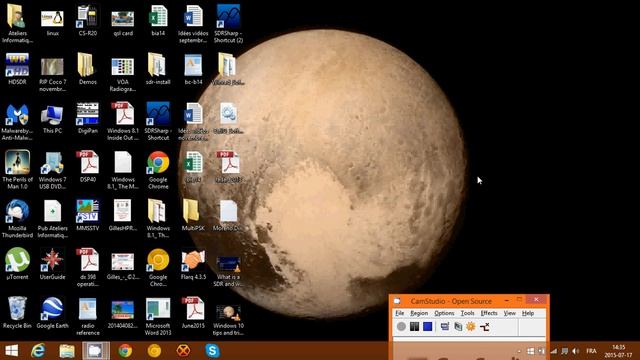Screen dimensions: 640x360
Task: Select the µTorrent desktop icon
Action: [17, 264]
